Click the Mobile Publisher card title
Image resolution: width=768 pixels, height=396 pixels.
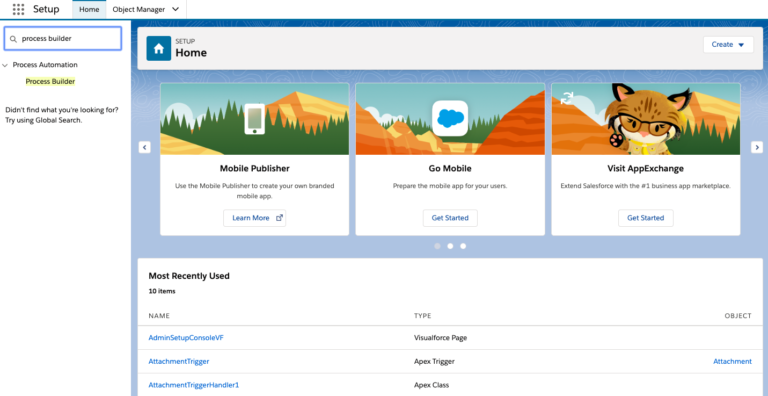click(255, 169)
